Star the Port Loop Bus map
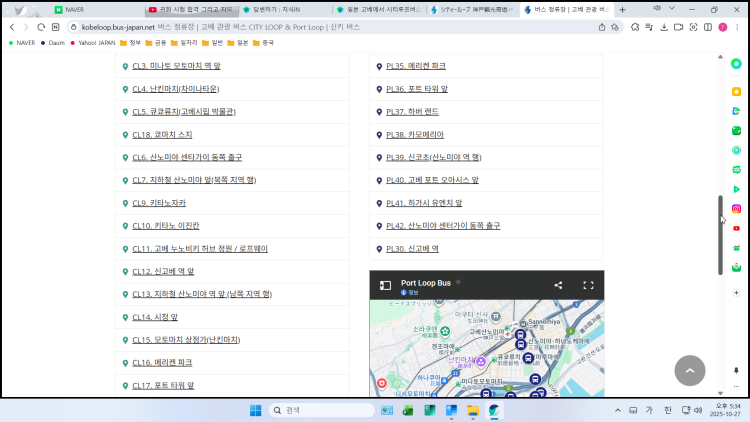 [x=458, y=283]
